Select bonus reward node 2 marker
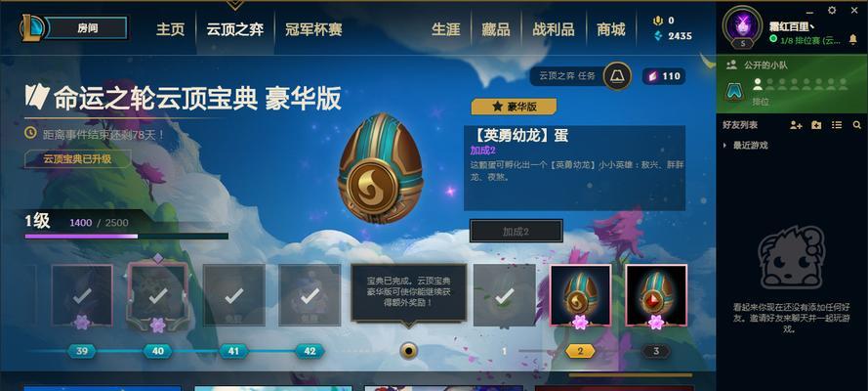Screen dimensions: 868x391 tap(580, 351)
